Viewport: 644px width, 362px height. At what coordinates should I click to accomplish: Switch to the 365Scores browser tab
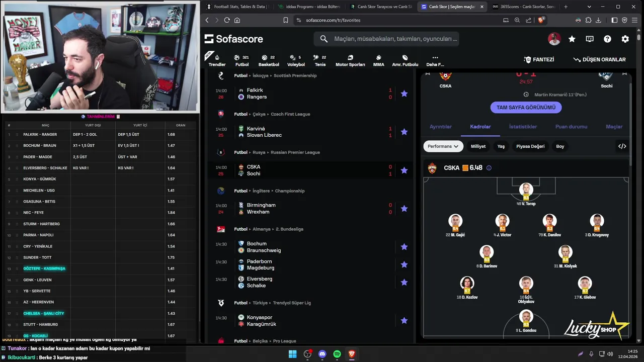click(524, 7)
